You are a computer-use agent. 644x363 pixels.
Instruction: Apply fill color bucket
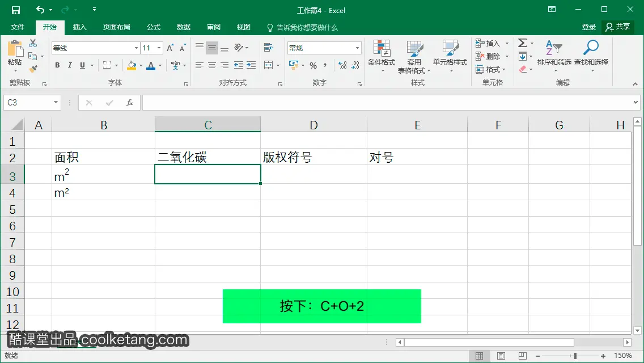132,65
